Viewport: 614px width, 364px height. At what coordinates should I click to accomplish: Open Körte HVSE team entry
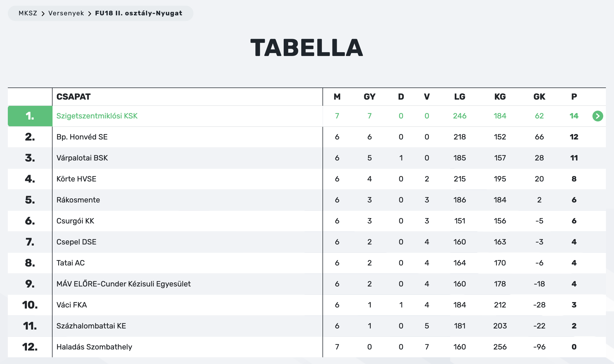point(76,179)
